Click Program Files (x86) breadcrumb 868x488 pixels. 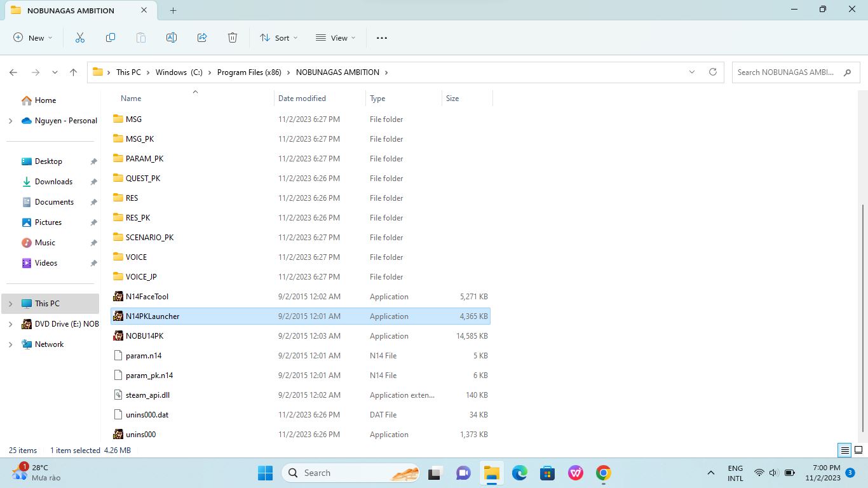pos(249,72)
